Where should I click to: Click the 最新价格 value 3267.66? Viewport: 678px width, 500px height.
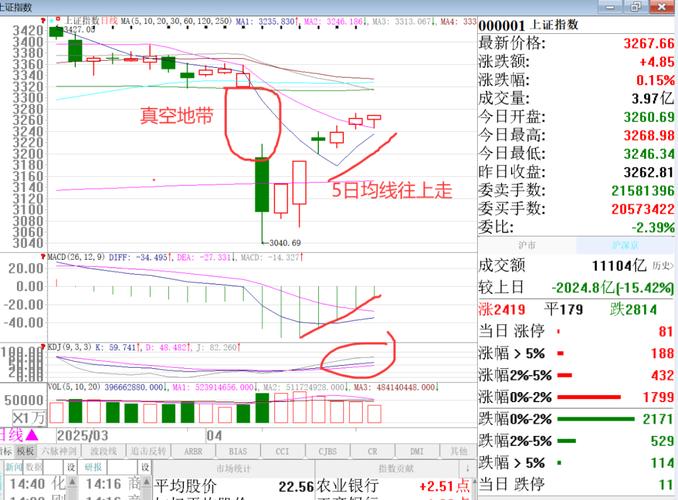tap(649, 43)
